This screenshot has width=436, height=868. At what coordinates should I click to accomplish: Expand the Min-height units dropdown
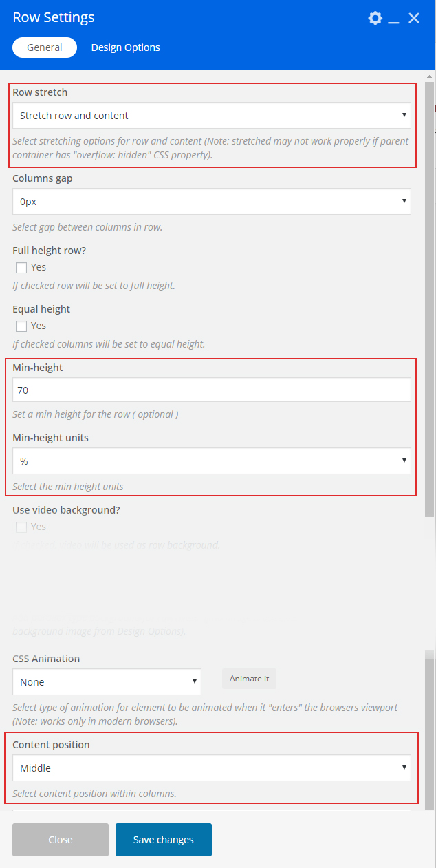tap(211, 461)
